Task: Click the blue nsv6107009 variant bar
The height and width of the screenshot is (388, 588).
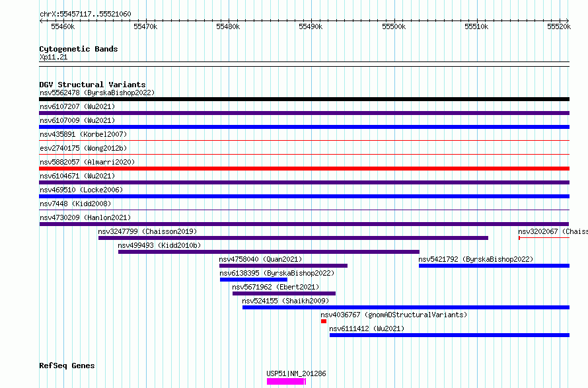Action: click(304, 127)
